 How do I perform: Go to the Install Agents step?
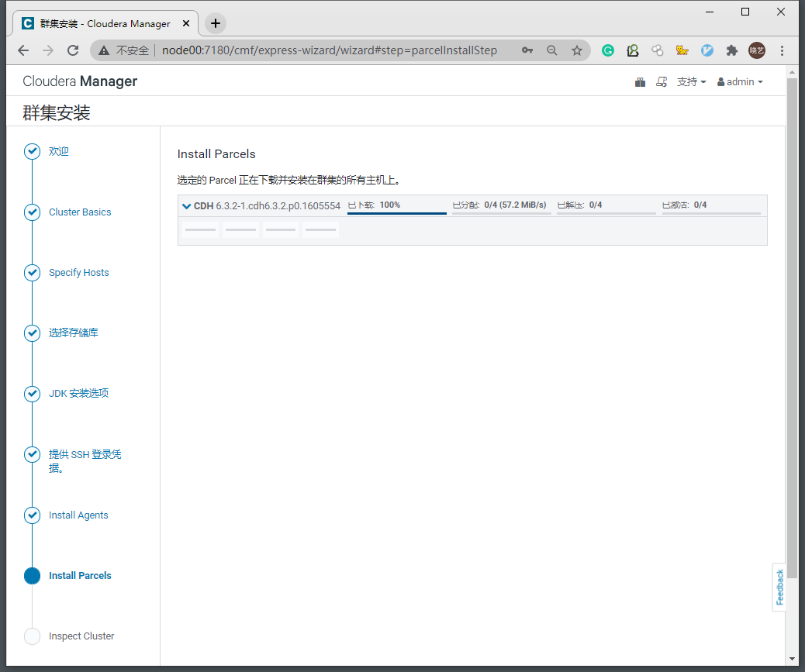click(78, 515)
